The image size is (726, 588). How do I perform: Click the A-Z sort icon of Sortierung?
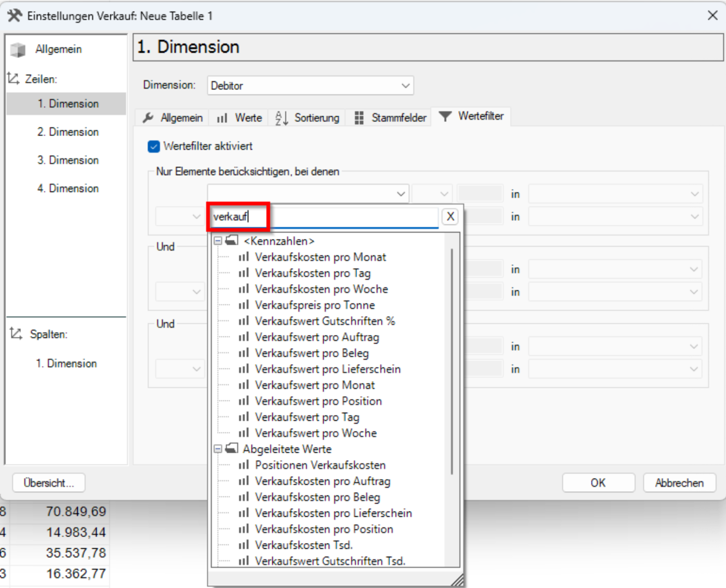point(282,118)
